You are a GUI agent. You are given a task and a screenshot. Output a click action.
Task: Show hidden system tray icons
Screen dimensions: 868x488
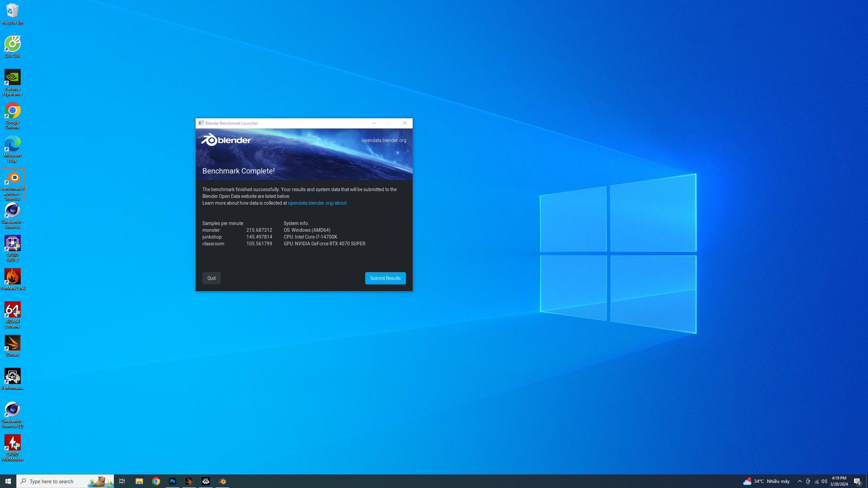click(800, 481)
